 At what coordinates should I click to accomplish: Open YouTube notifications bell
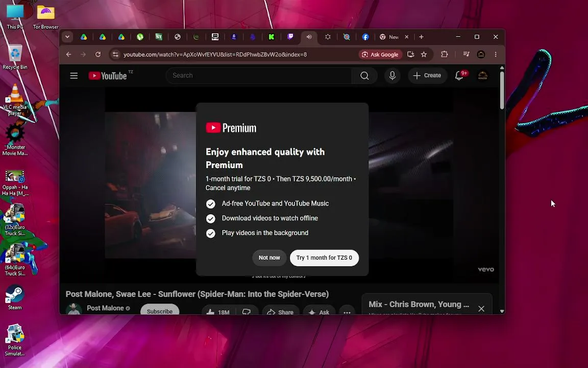pos(459,76)
